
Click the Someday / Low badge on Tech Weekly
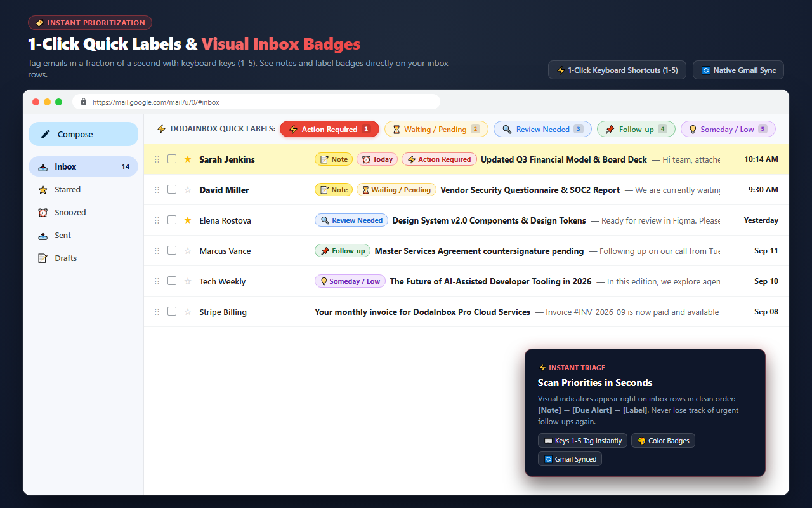tap(350, 281)
